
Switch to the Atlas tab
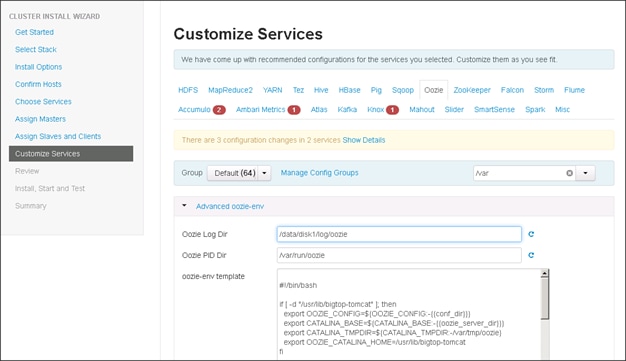[x=319, y=109]
